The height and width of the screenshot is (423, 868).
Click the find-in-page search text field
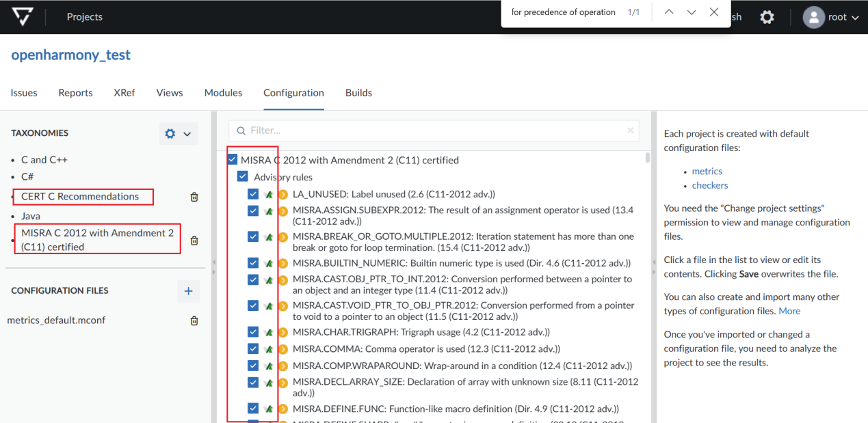[x=564, y=12]
